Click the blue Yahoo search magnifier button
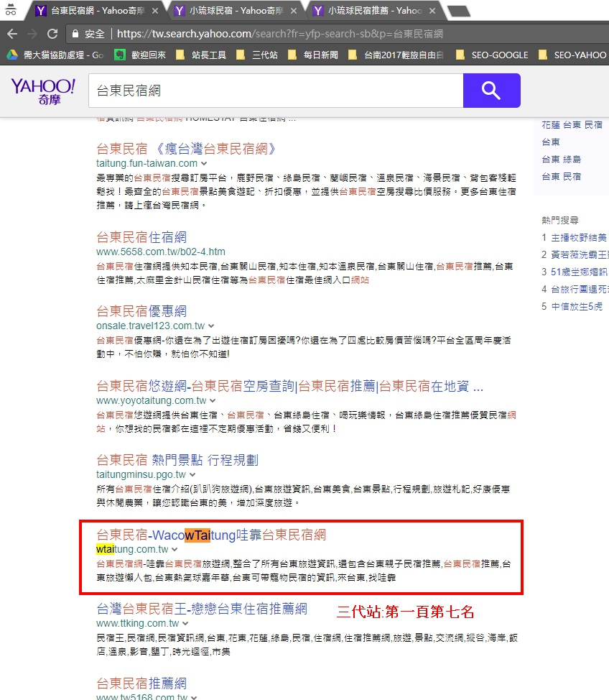609x700 pixels. coord(492,91)
